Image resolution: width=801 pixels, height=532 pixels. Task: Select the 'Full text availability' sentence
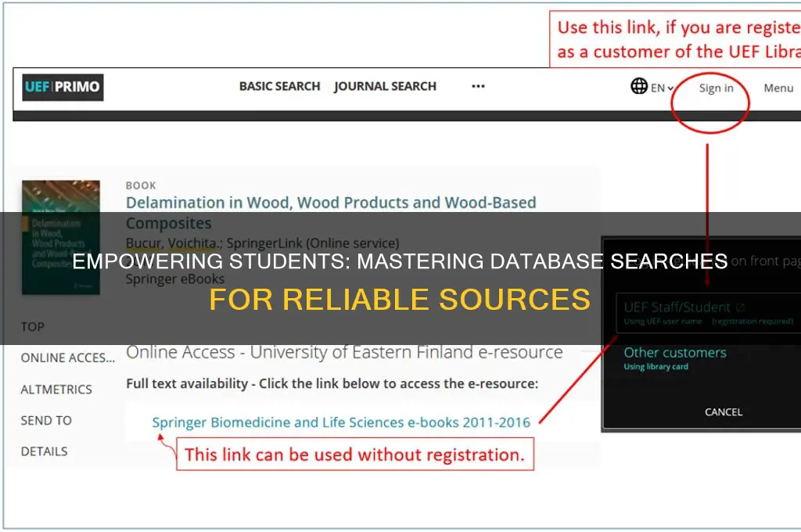332,384
